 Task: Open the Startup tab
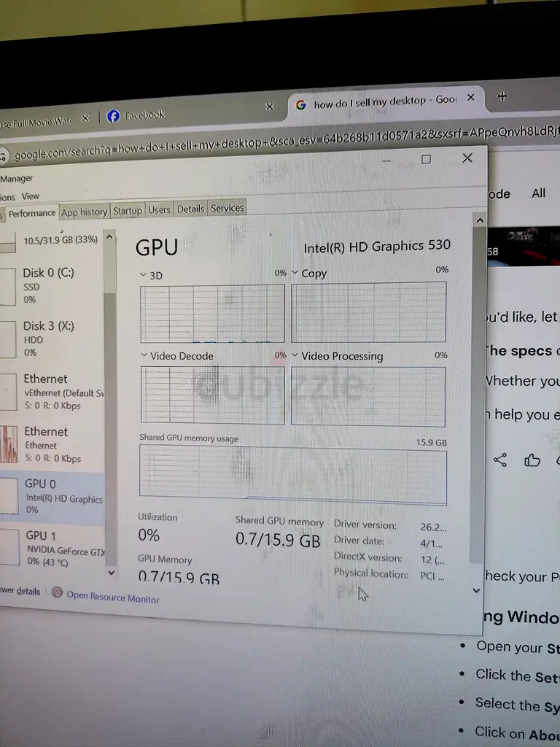[128, 211]
